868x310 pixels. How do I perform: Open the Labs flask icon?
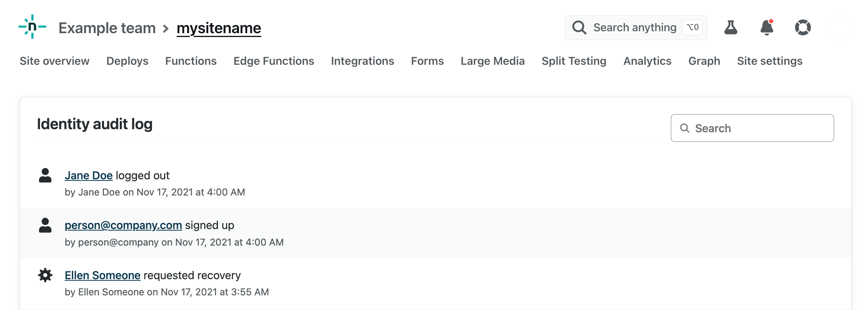coord(731,27)
